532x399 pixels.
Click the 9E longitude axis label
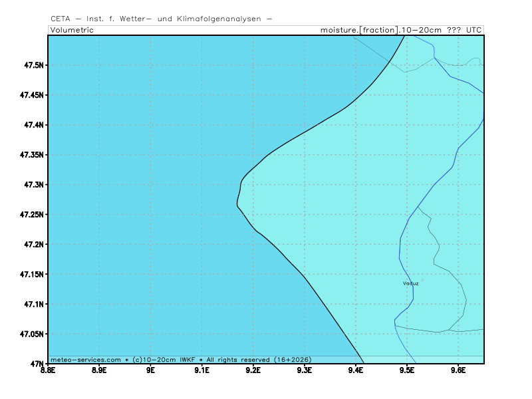[150, 370]
